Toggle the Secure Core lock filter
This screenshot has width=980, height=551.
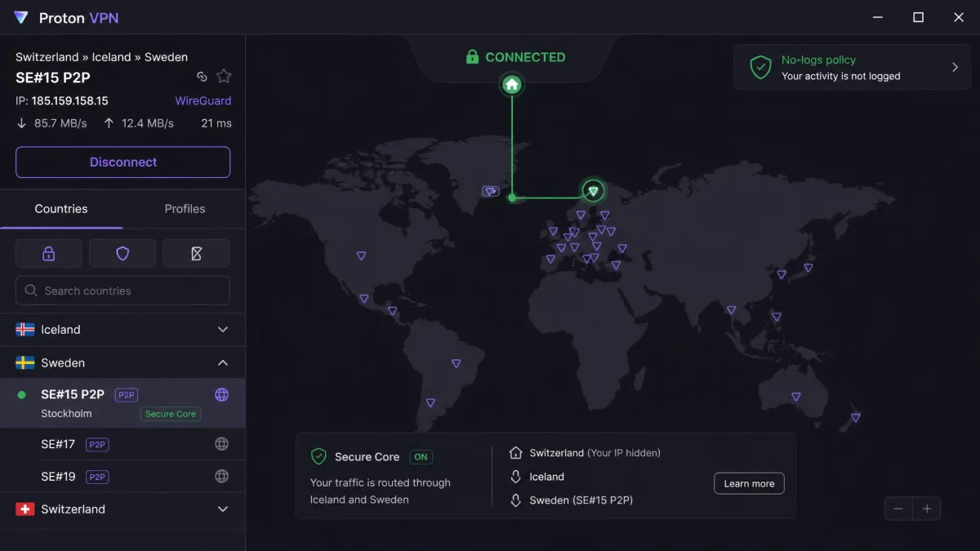pyautogui.click(x=48, y=254)
